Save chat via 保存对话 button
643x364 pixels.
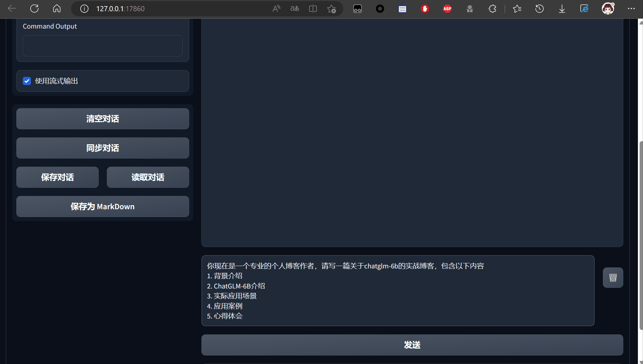pyautogui.click(x=57, y=177)
